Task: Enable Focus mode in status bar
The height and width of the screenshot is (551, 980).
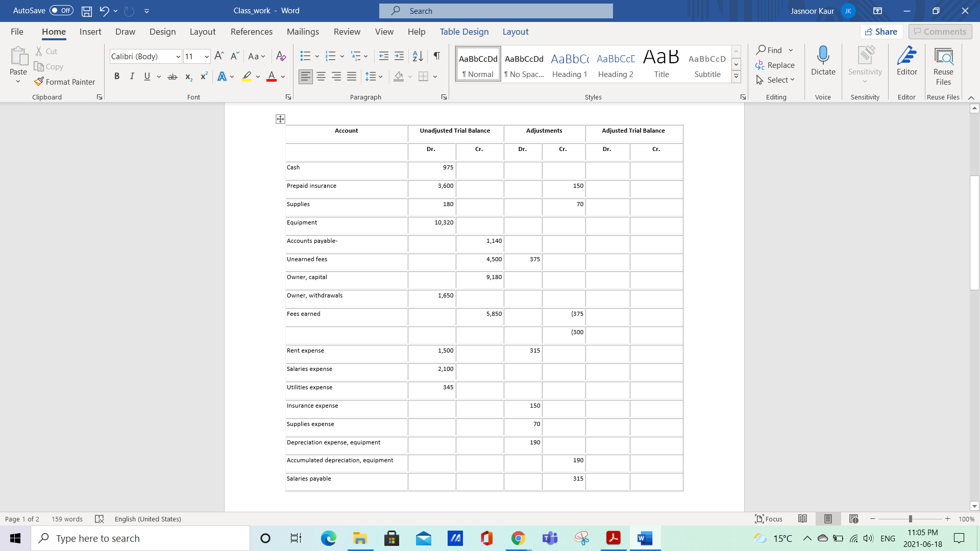Action: pos(768,519)
